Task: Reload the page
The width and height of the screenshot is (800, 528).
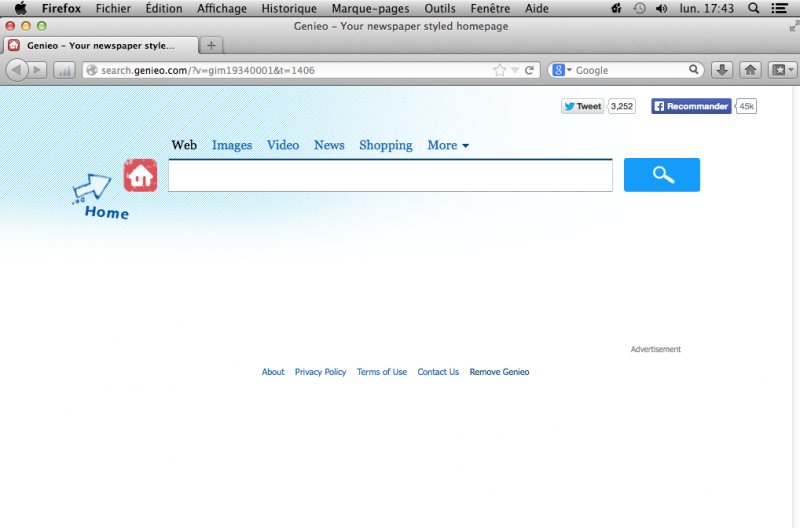Action: coord(529,70)
